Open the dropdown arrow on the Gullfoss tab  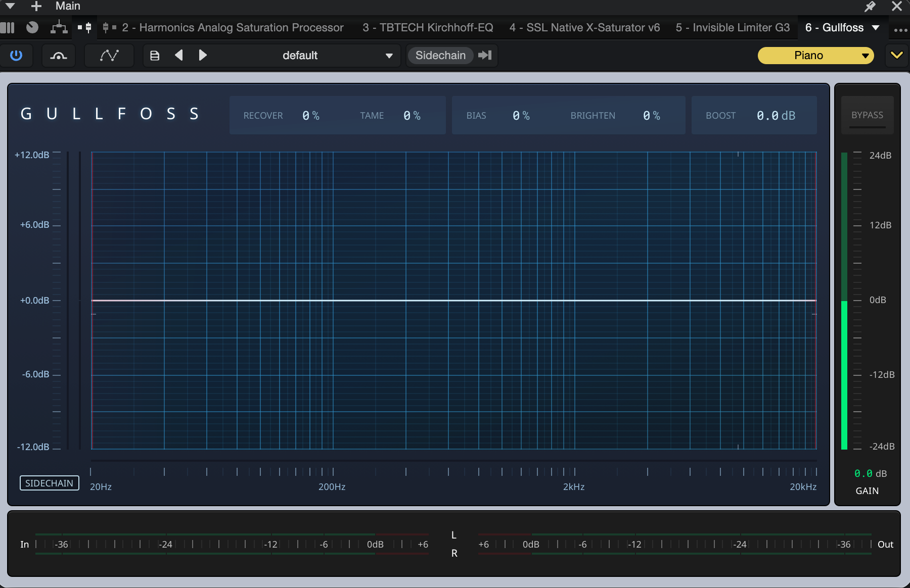coord(876,28)
